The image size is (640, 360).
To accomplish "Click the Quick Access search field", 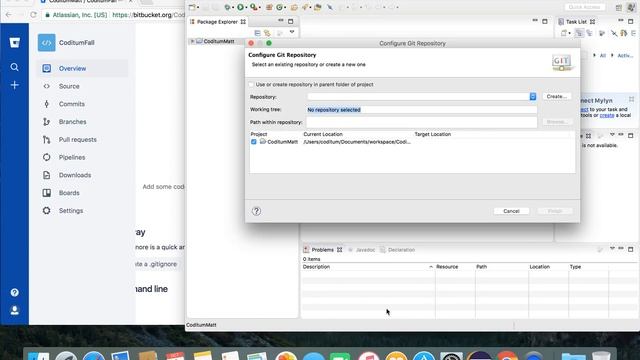I will tap(584, 7).
